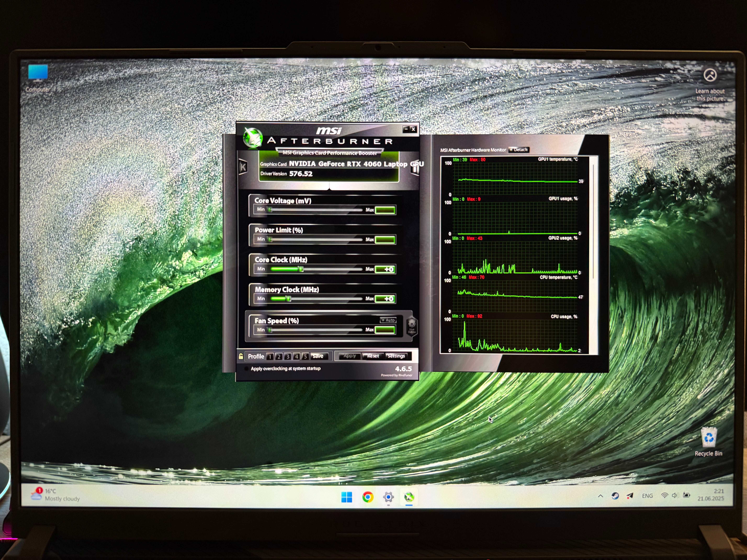Image resolution: width=747 pixels, height=560 pixels.
Task: Toggle the profile lock padlock icon
Action: [241, 356]
